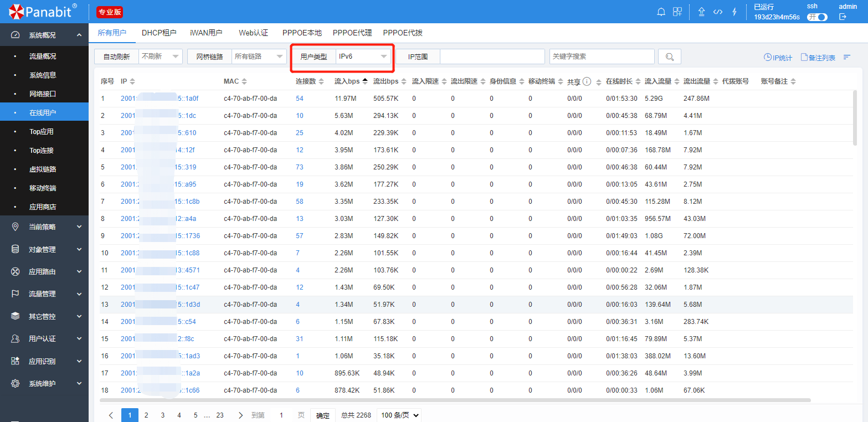The height and width of the screenshot is (422, 868).
Task: Click the 确定 page jump button
Action: tap(323, 415)
